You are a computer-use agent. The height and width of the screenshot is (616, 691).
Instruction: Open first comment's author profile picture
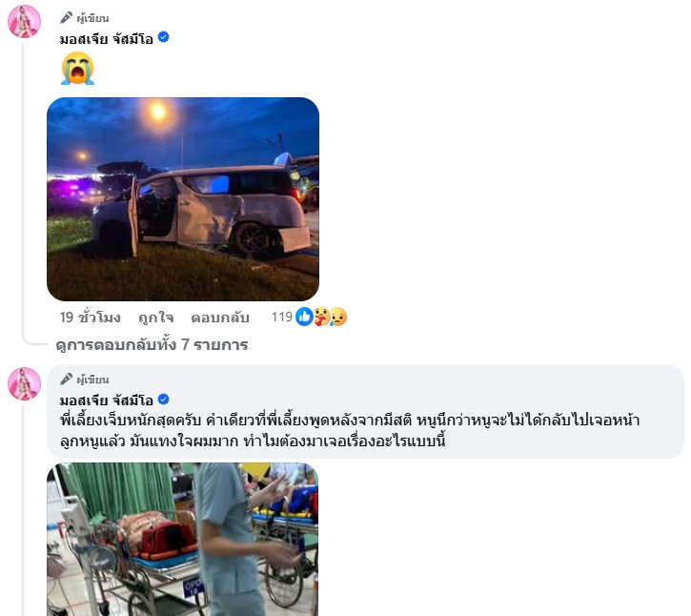(24, 22)
